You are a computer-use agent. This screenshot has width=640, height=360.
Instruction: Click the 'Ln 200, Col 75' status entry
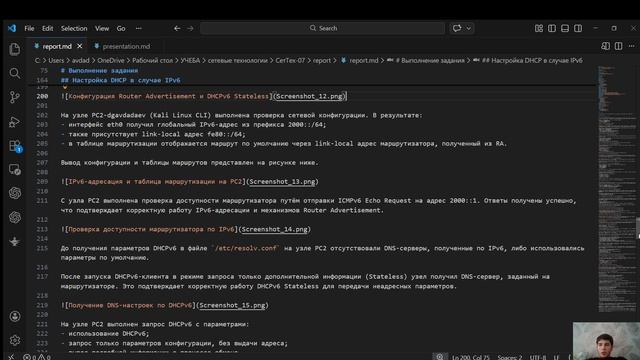(x=471, y=357)
